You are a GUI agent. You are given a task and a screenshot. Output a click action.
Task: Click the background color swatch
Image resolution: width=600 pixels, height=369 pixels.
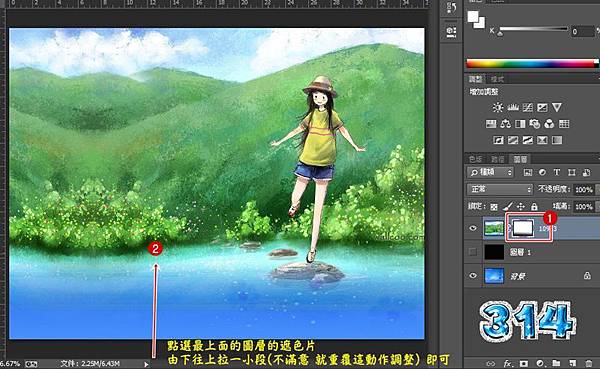(481, 24)
